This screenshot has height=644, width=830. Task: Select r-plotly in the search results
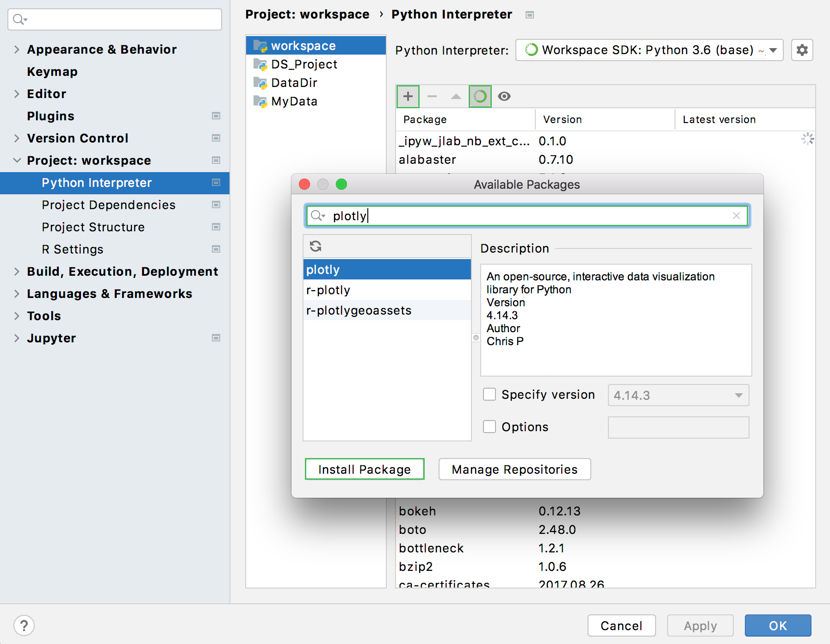click(328, 290)
